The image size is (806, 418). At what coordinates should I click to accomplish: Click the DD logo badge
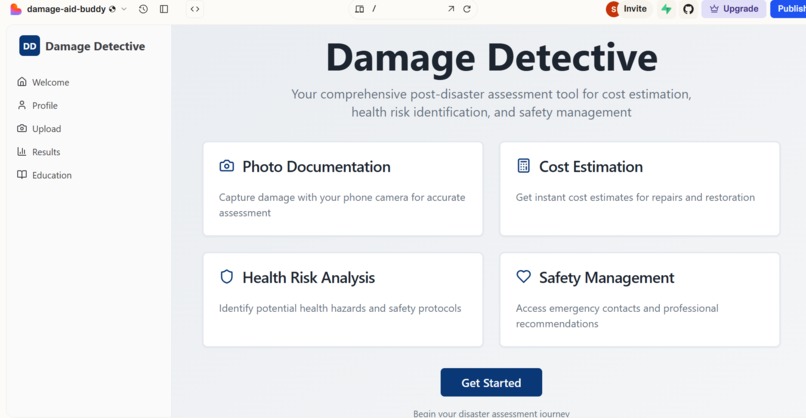29,46
